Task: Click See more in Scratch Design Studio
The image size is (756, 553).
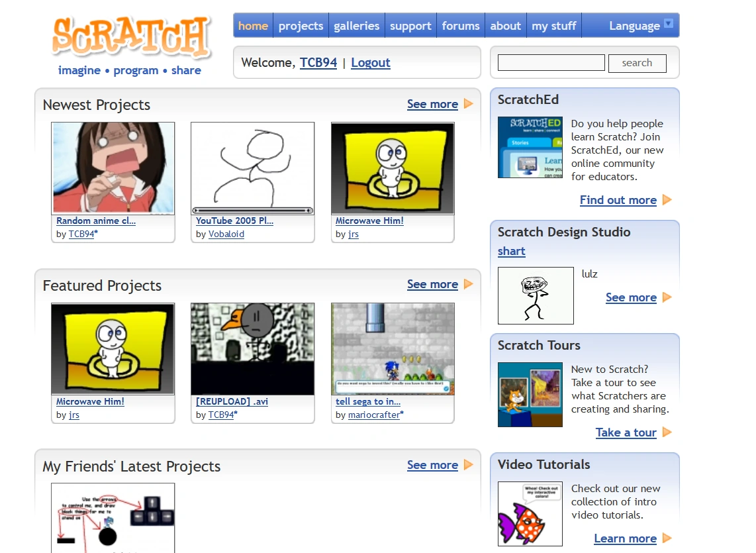Action: 631,298
